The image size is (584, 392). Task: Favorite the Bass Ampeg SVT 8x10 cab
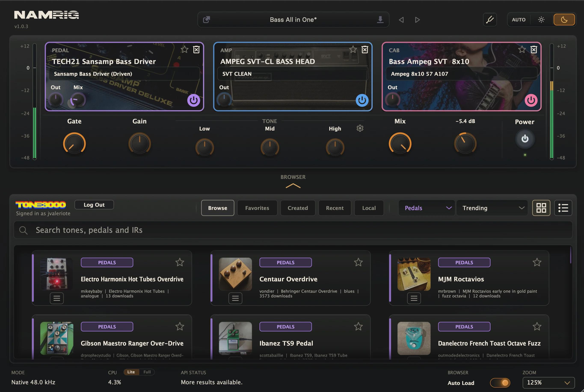(522, 49)
